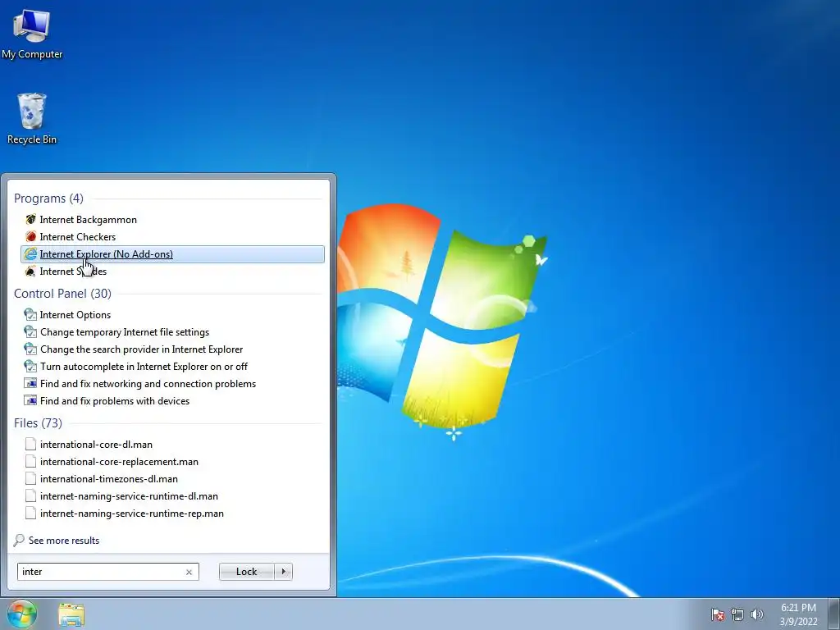Open the shutdown options arrow beside Lock

point(283,572)
